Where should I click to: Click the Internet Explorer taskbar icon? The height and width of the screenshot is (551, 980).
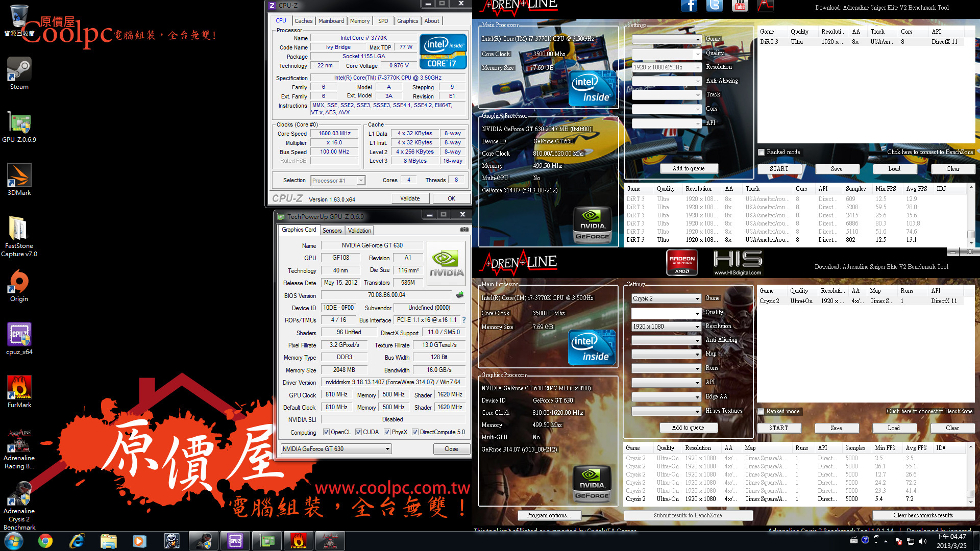[77, 541]
